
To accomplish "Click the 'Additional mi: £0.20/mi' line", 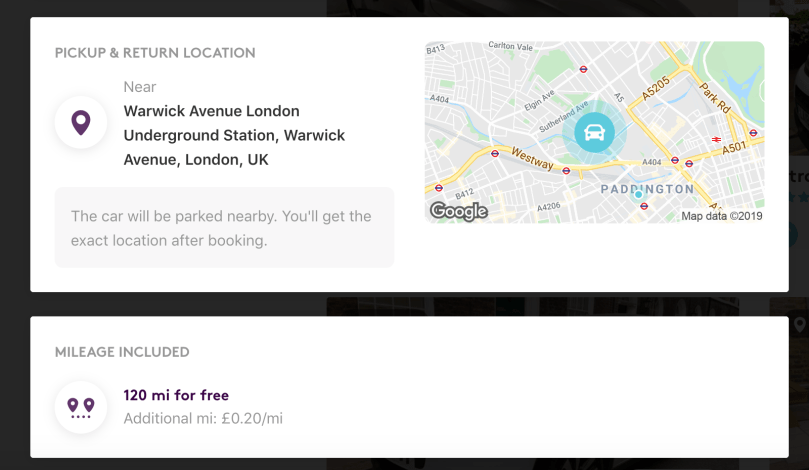I will (x=203, y=418).
